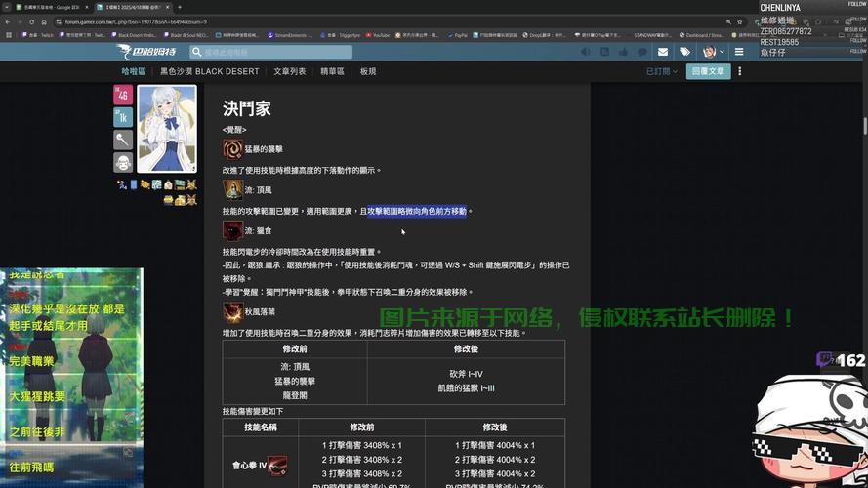Open the 板規 tab

pyautogui.click(x=368, y=71)
